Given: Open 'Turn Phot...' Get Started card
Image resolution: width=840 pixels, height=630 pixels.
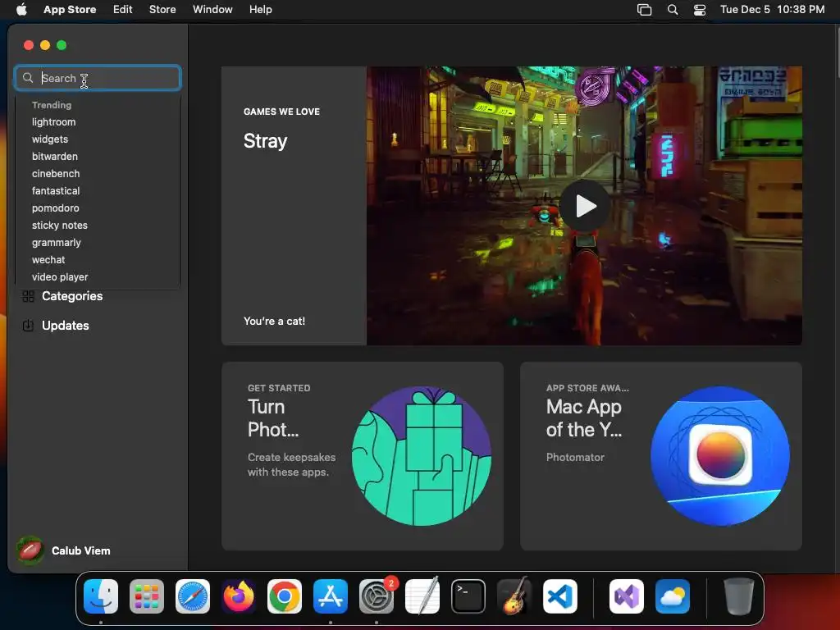Looking at the screenshot, I should (x=362, y=456).
